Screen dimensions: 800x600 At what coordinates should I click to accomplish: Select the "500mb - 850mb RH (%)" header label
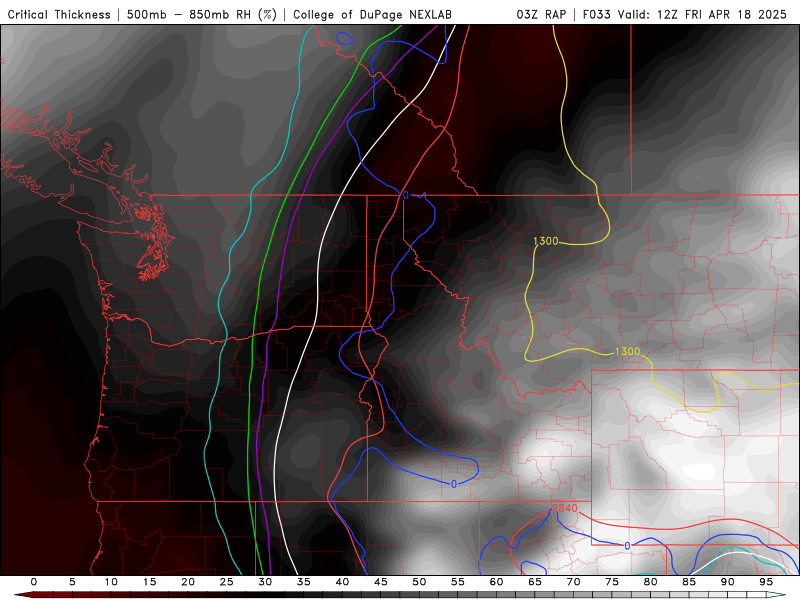point(202,14)
